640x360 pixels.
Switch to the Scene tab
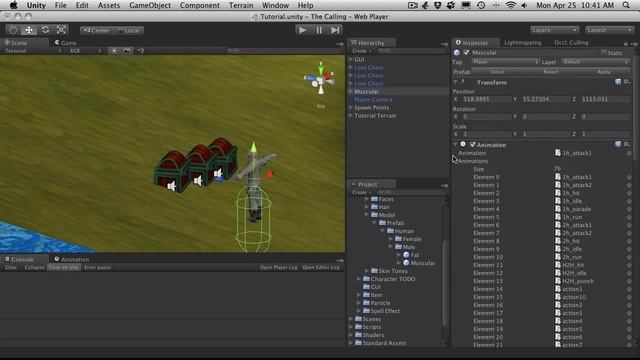point(16,43)
